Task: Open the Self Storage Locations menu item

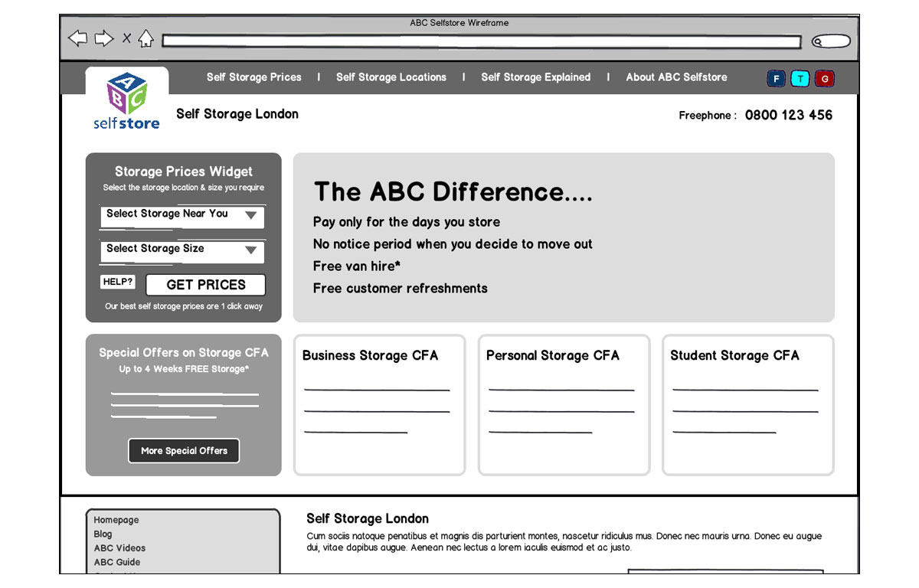Action: point(391,77)
